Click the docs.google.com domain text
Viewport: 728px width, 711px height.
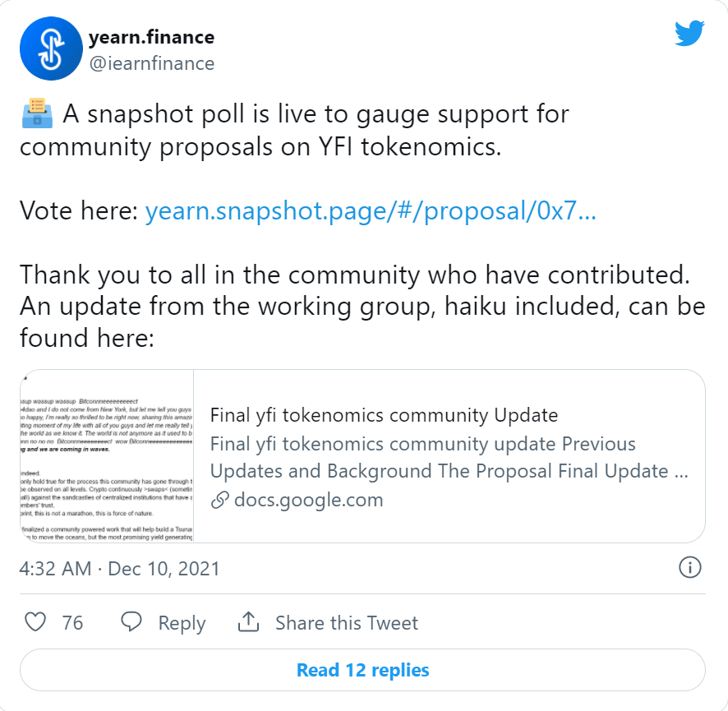coord(309,500)
